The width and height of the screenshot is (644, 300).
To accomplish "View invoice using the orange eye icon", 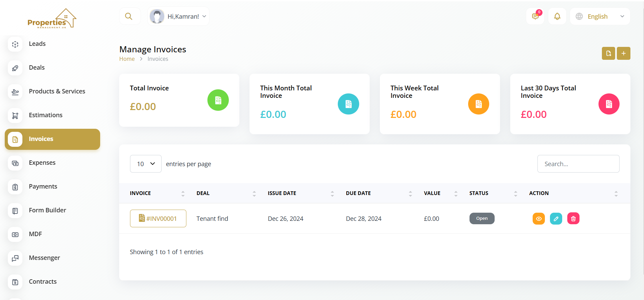I will click(x=538, y=218).
